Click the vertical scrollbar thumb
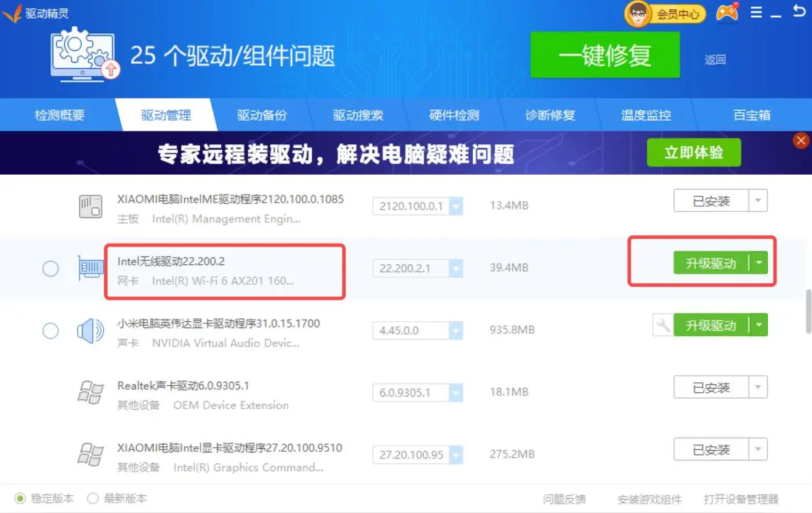 807,310
